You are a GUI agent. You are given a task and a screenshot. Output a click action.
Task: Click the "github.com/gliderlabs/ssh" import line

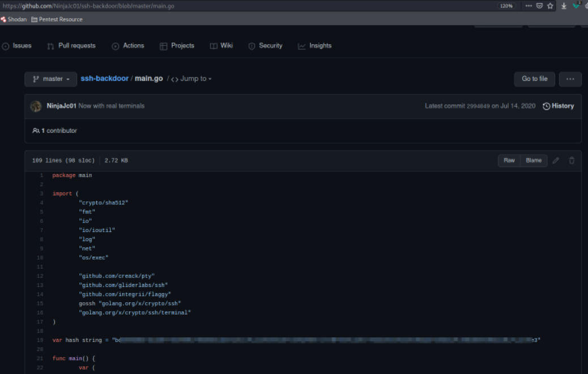coord(123,285)
